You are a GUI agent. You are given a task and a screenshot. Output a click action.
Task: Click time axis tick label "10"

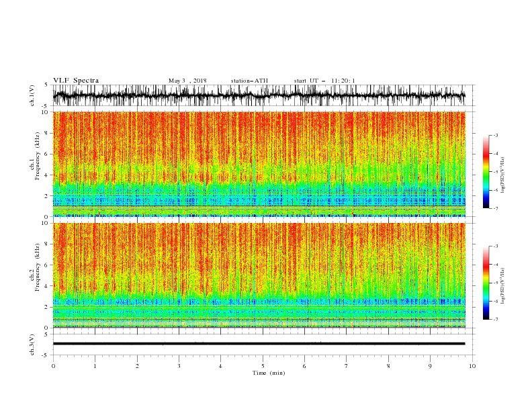click(x=472, y=366)
